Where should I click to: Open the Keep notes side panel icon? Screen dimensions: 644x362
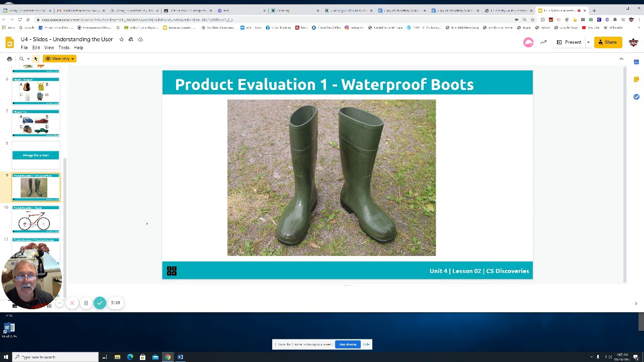pyautogui.click(x=636, y=79)
